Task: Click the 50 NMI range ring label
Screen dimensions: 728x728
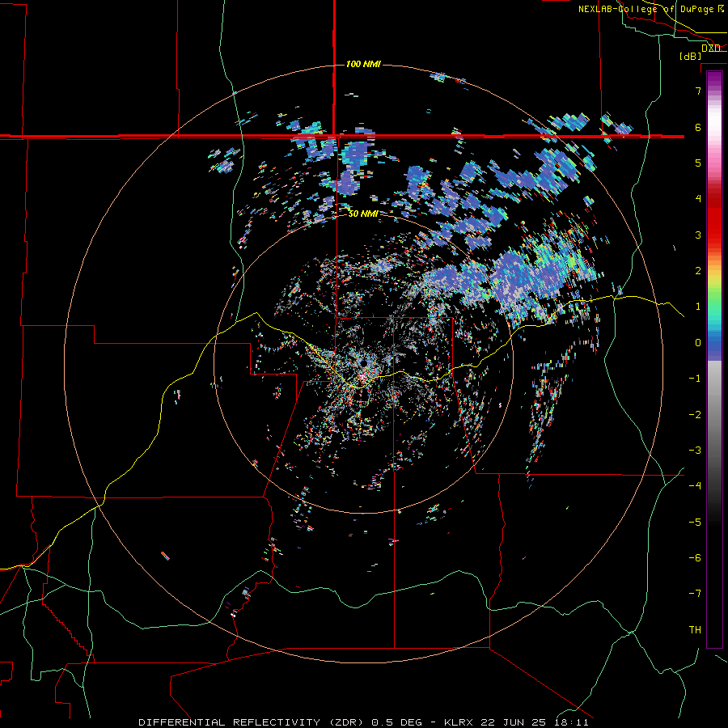Action: tap(362, 214)
